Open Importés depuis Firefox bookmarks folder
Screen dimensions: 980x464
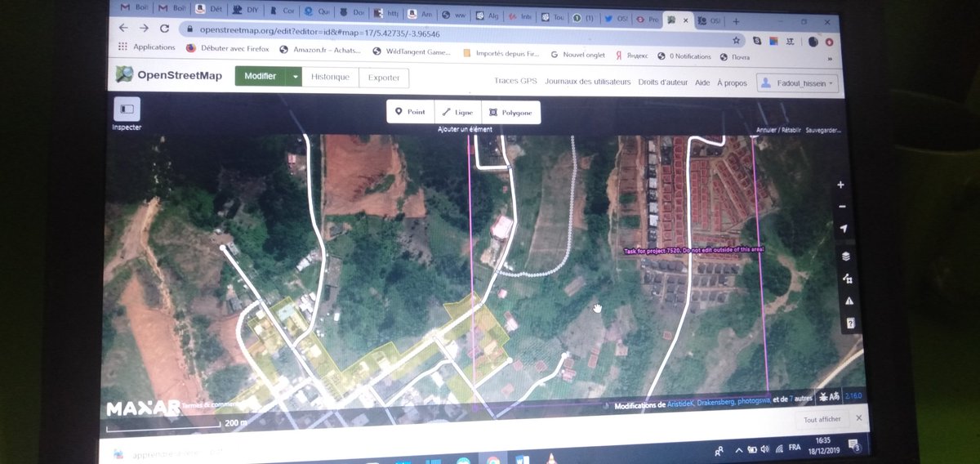click(x=501, y=54)
